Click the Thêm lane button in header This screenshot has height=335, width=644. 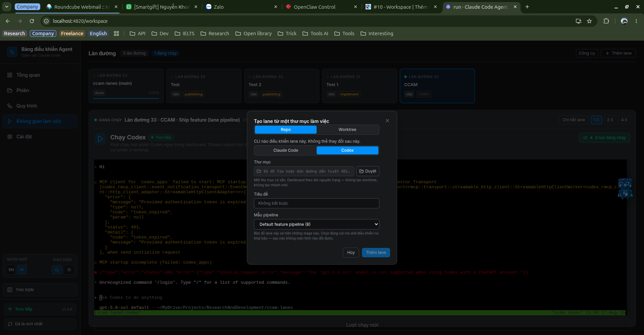[618, 53]
